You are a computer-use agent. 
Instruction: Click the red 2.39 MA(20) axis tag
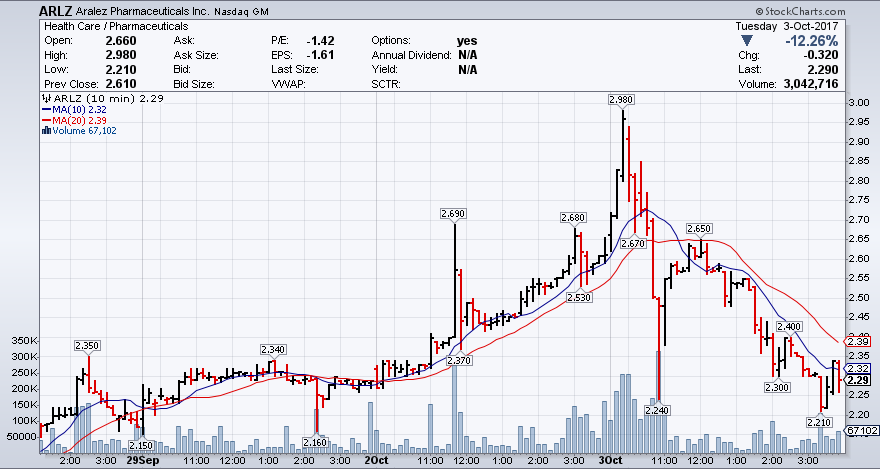tap(860, 342)
